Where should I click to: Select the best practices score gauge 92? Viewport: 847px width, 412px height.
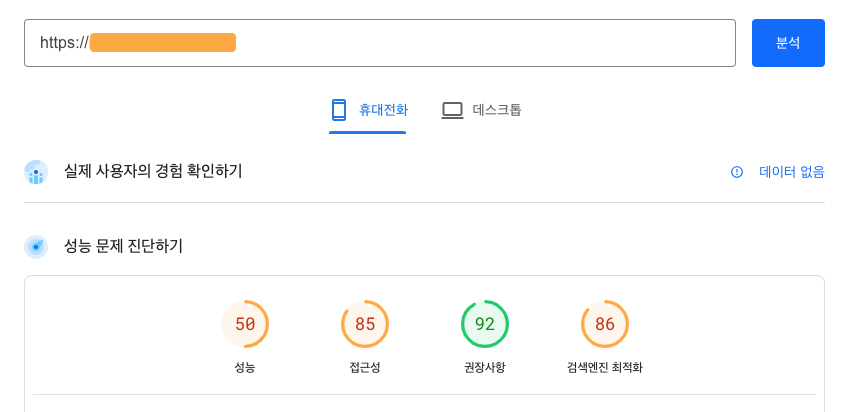point(485,324)
